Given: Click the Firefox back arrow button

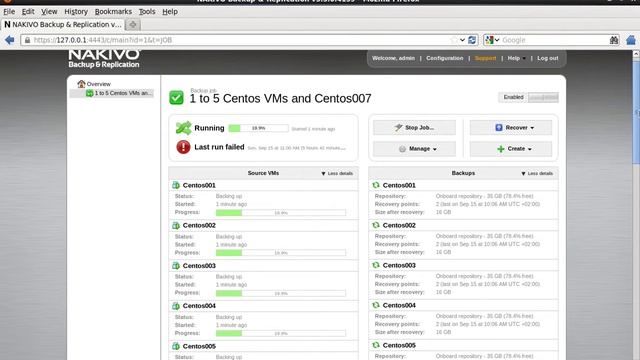Looking at the screenshot, I should tap(9, 40).
